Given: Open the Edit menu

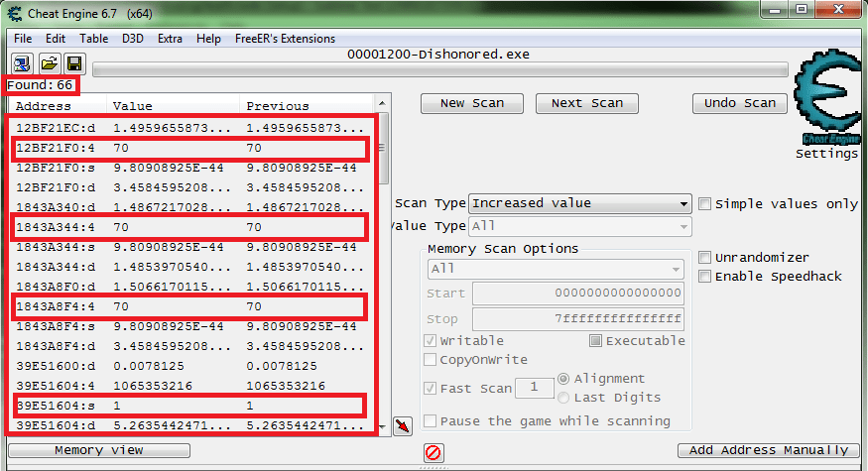Looking at the screenshot, I should click(x=56, y=39).
